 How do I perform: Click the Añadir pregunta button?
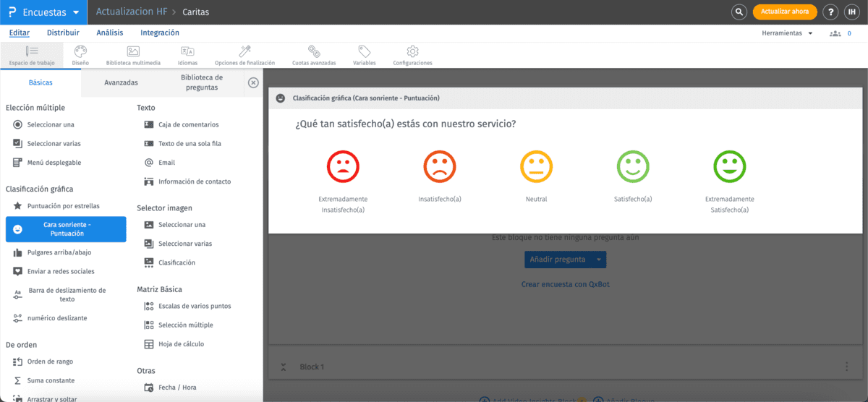[x=558, y=259]
